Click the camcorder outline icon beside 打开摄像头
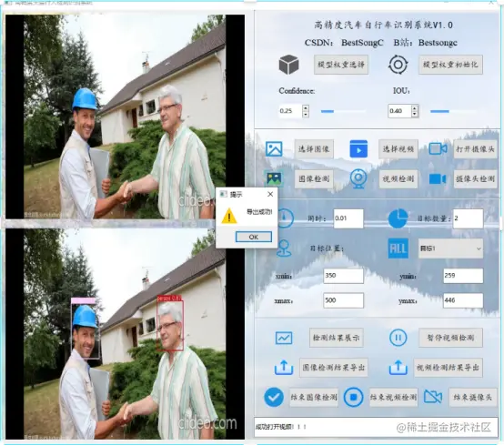This screenshot has height=446, width=504. pyautogui.click(x=438, y=149)
